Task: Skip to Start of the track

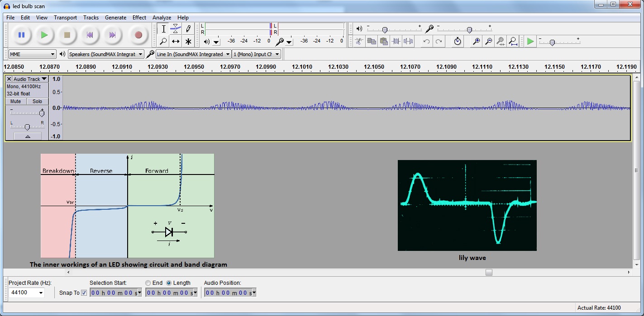Action: [x=90, y=35]
